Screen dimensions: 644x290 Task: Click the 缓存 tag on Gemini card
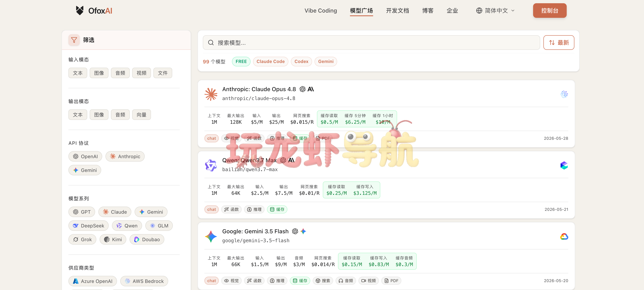[300, 281]
